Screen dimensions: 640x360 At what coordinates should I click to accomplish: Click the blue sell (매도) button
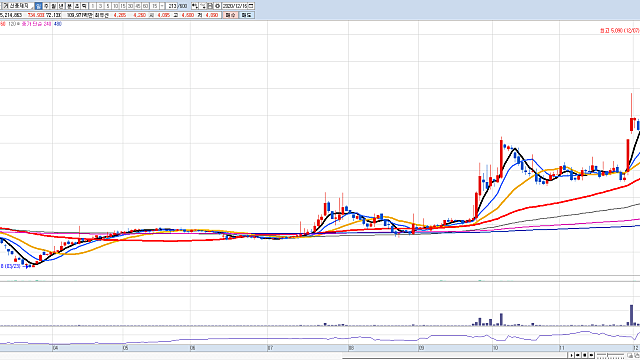(247, 15)
